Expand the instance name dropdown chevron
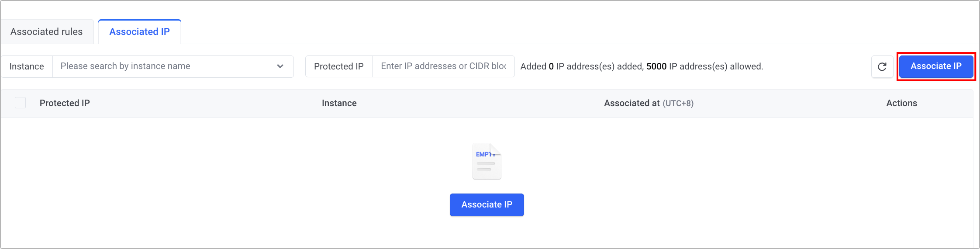Viewport: 980px width, 249px height. click(280, 66)
